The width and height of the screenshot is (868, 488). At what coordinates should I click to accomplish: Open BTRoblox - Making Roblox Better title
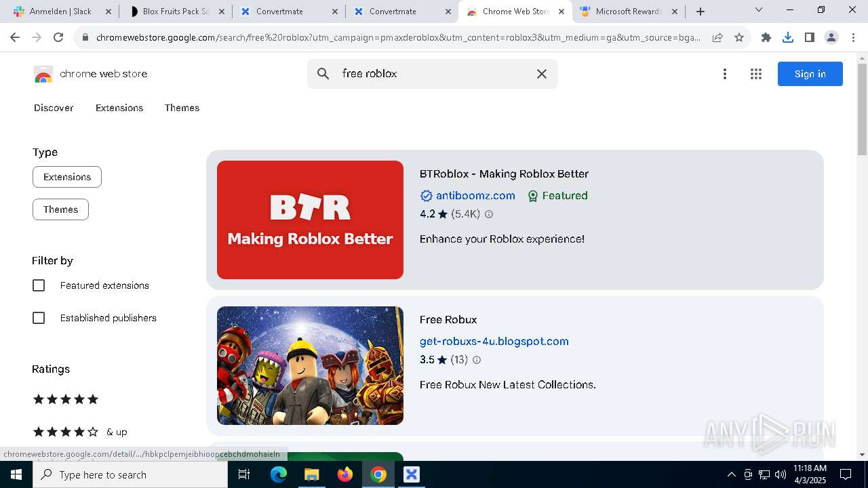504,174
